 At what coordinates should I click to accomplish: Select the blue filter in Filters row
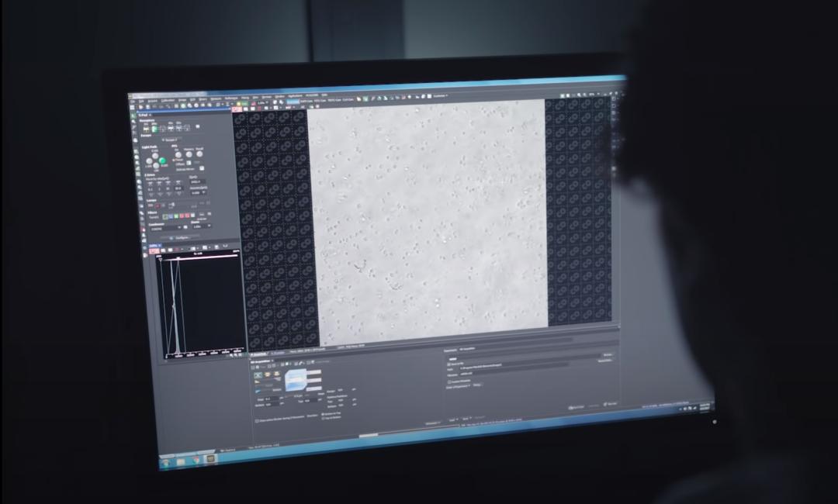[x=171, y=216]
